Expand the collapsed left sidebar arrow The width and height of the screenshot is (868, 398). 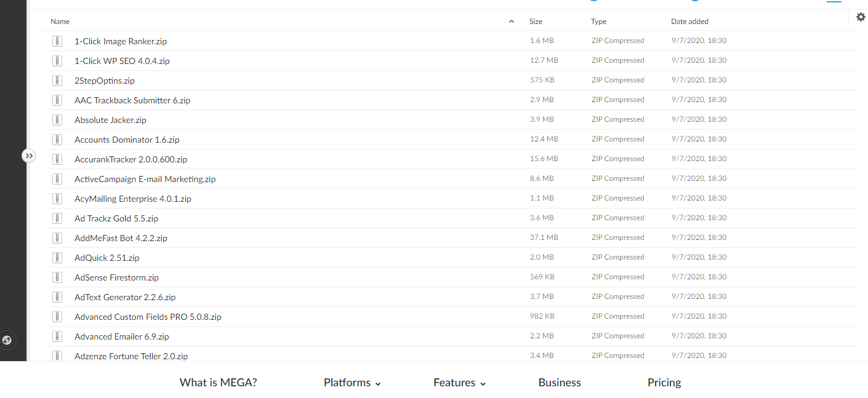29,156
